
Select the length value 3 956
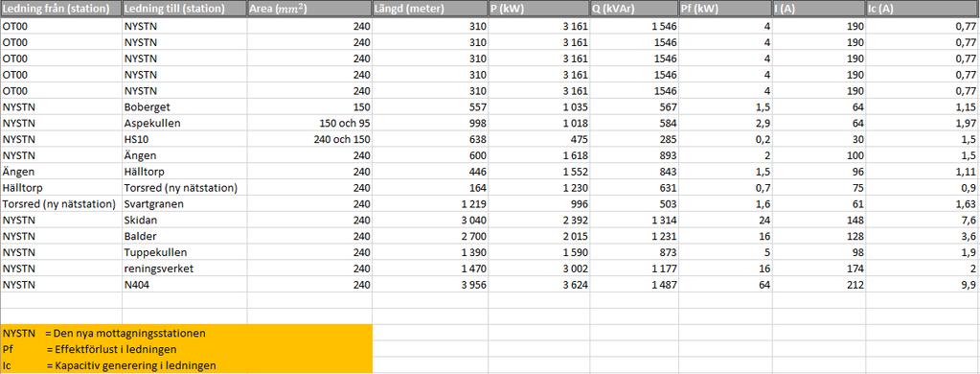pos(429,285)
